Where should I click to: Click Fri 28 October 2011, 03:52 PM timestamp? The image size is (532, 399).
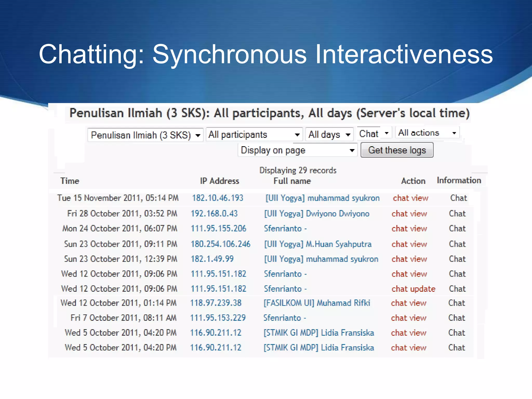pyautogui.click(x=122, y=214)
